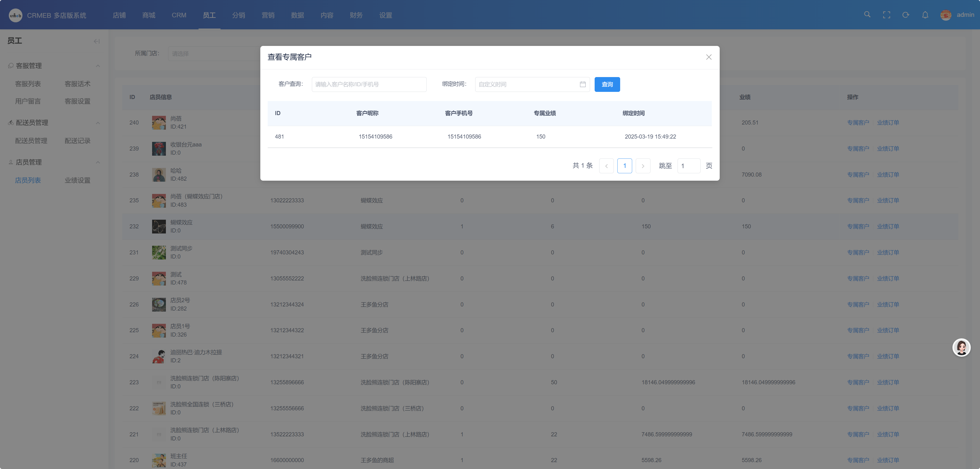Click the blue 查询 button

point(607,84)
